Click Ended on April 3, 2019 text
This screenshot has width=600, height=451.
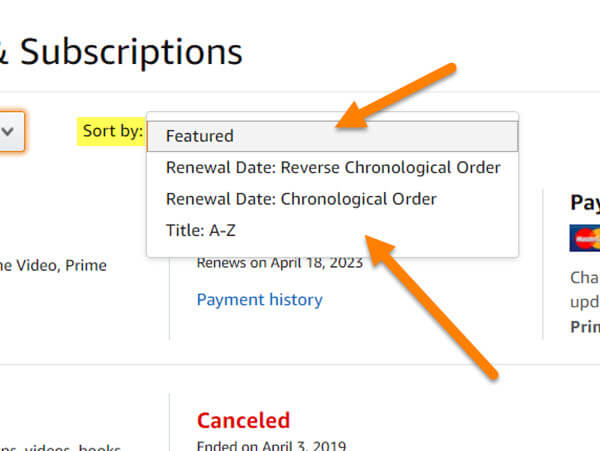[271, 446]
